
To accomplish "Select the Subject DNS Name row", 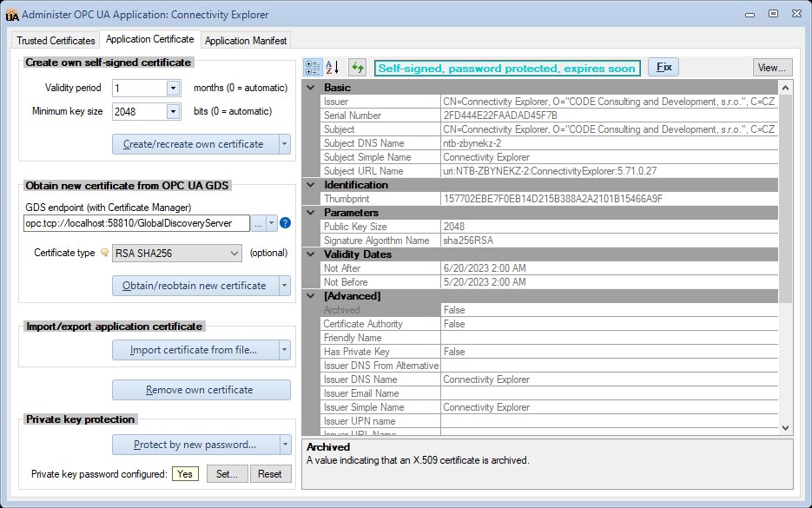I will [x=550, y=143].
